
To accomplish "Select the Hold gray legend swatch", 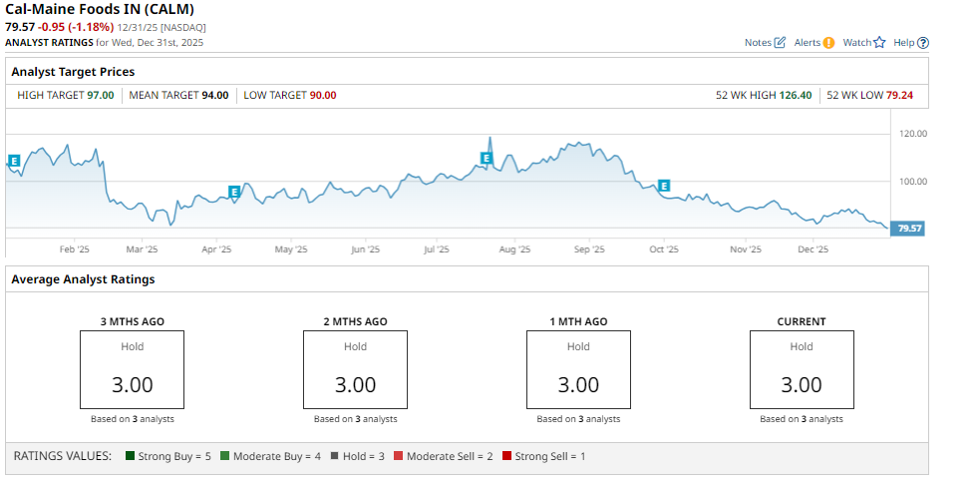I will [x=335, y=457].
